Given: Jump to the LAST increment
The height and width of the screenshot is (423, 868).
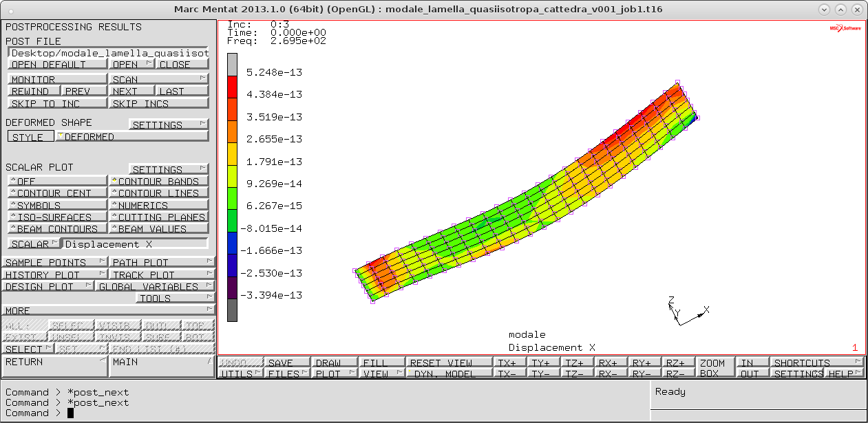Looking at the screenshot, I should point(182,91).
